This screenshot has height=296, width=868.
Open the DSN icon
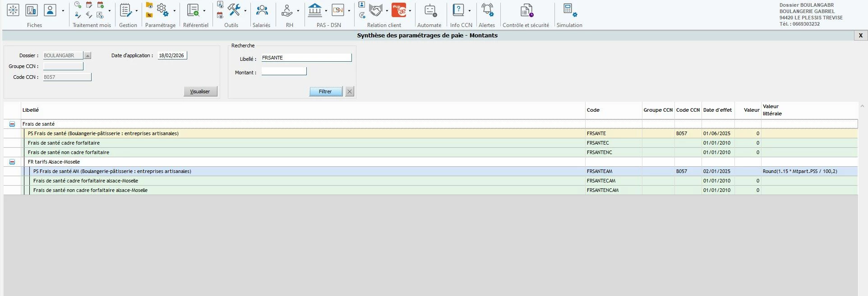337,10
